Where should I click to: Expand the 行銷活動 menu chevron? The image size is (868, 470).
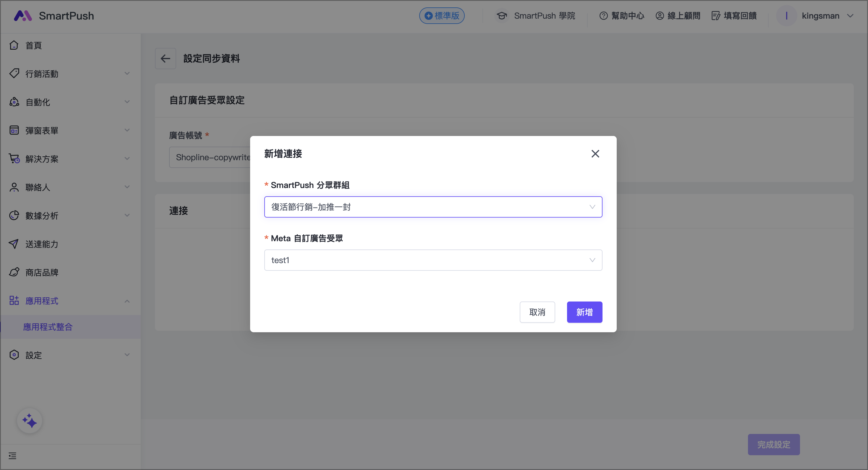[127, 73]
